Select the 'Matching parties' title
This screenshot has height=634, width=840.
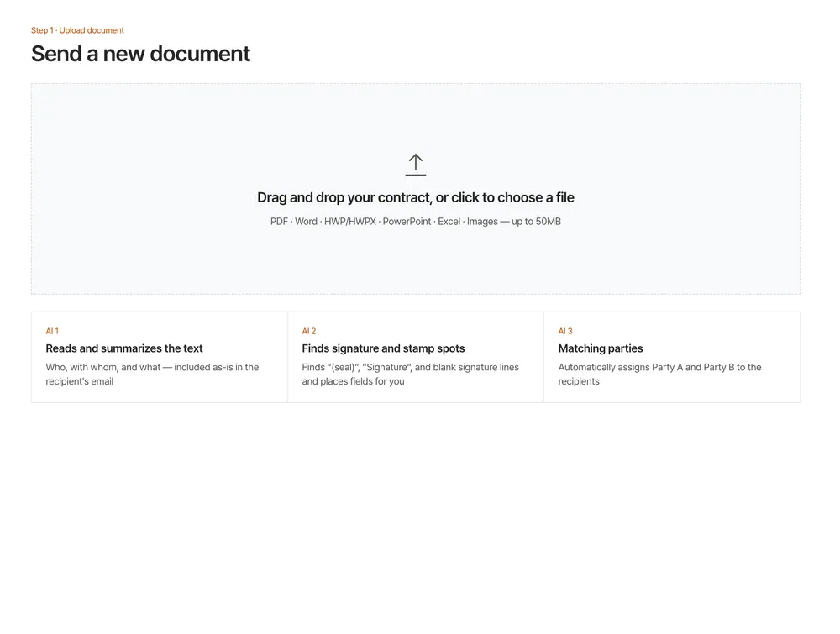click(x=600, y=348)
